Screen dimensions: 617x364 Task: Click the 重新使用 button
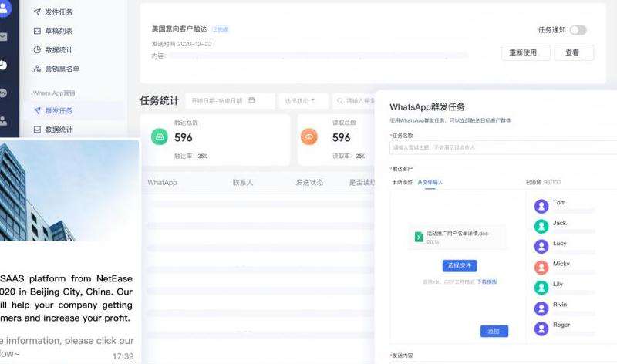pyautogui.click(x=525, y=52)
